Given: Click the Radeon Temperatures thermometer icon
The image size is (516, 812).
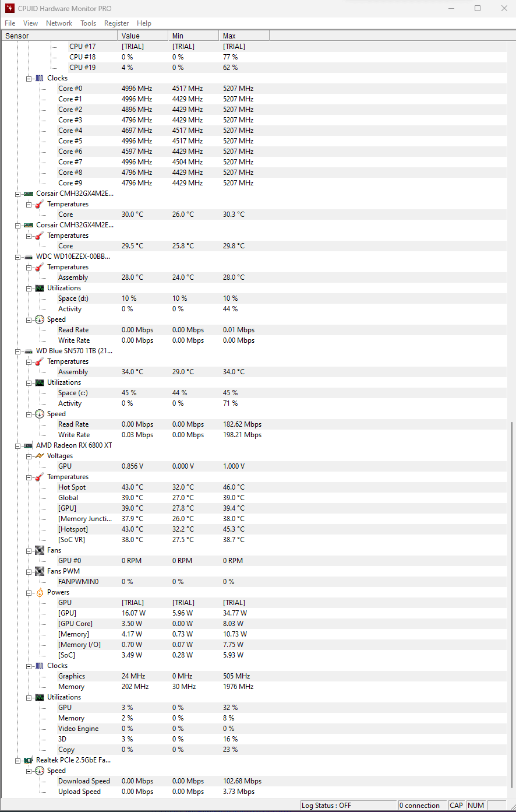Looking at the screenshot, I should coord(39,477).
